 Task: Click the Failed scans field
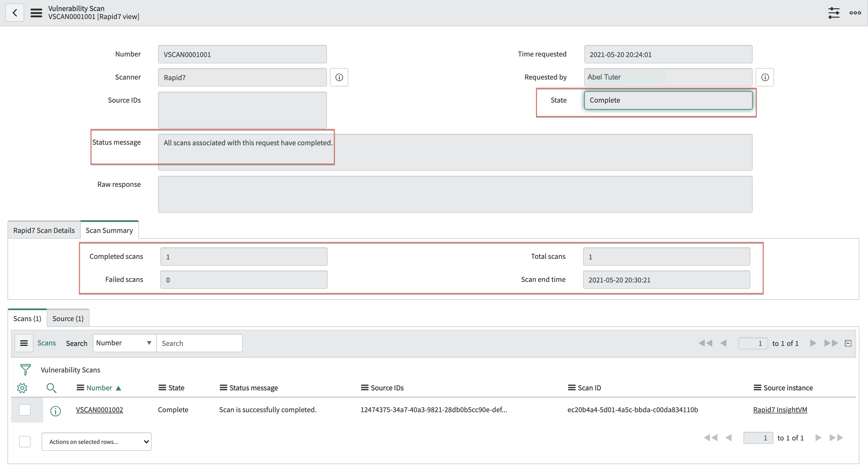point(244,280)
